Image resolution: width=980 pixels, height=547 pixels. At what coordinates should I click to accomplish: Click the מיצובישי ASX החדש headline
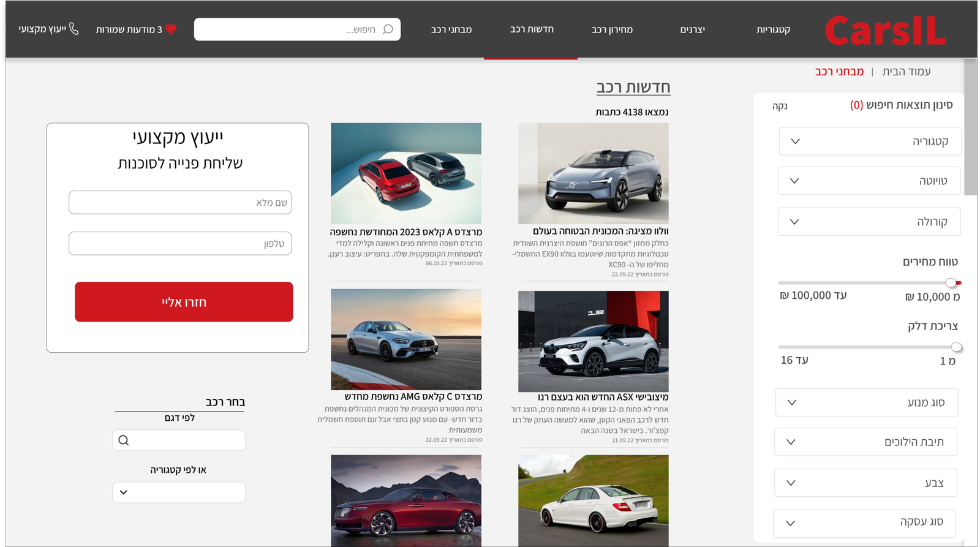(x=603, y=397)
